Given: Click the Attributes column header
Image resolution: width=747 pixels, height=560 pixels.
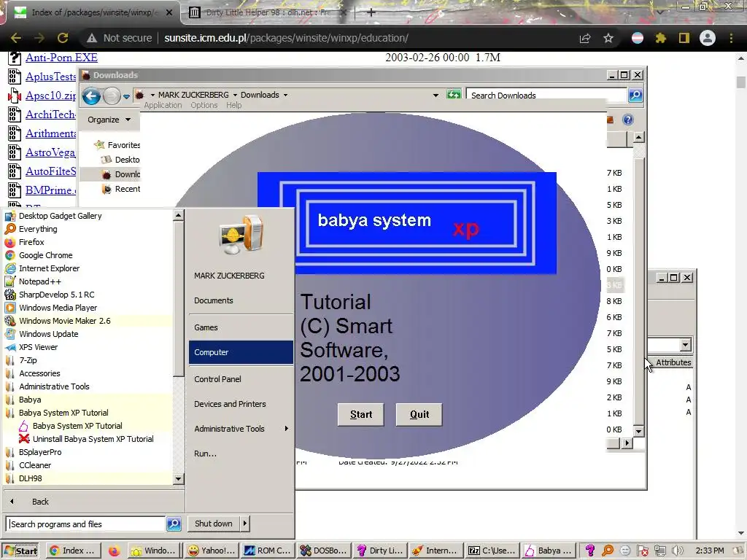Looking at the screenshot, I should click(x=673, y=362).
